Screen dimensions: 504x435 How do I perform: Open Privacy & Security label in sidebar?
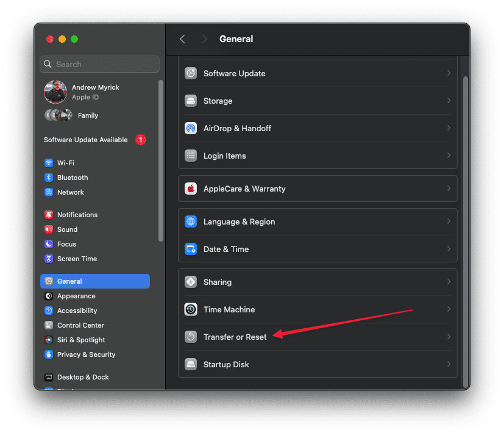[86, 354]
